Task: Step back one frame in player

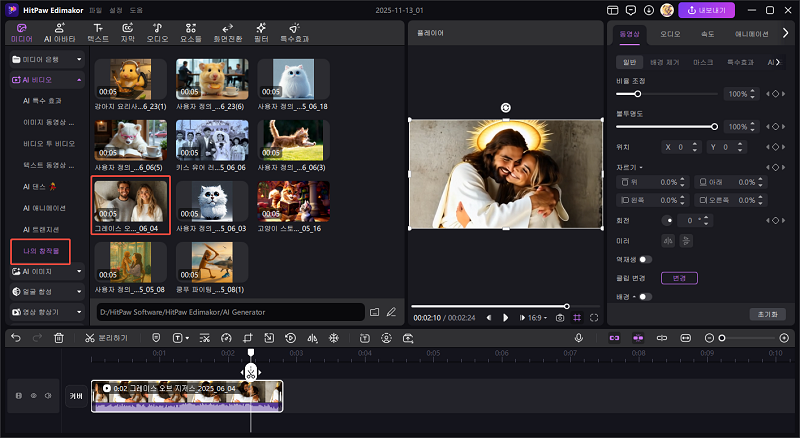Action: (x=489, y=318)
